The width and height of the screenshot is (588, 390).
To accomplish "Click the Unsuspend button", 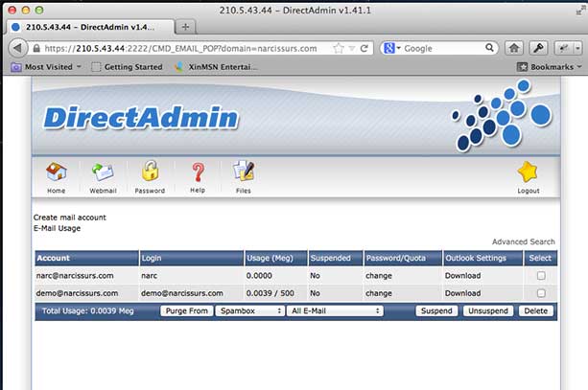I will [x=488, y=311].
